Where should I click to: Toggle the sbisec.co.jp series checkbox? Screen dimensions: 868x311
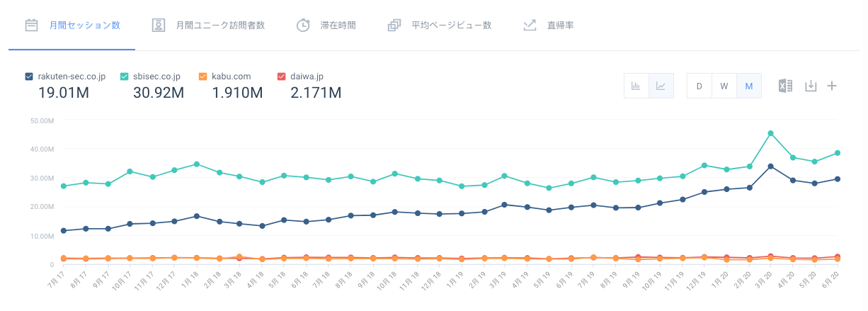pos(125,77)
